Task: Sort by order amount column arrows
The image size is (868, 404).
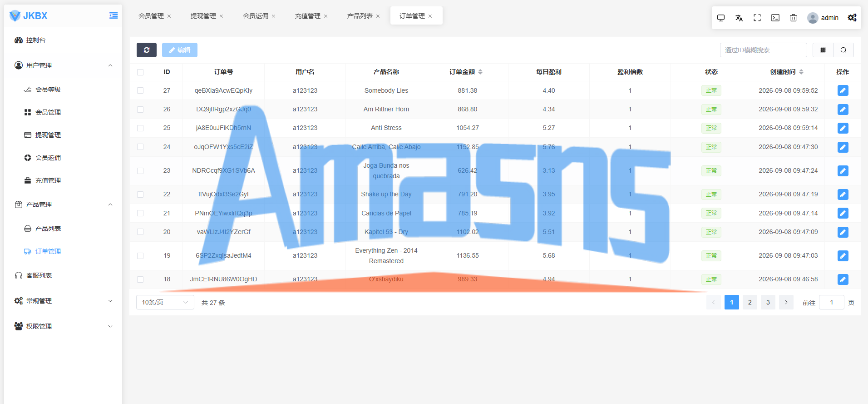Action: (x=480, y=72)
